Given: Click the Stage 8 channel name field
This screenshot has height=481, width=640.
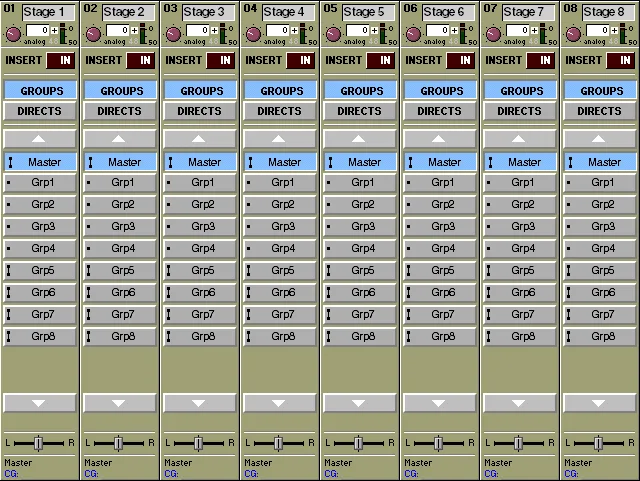Looking at the screenshot, I should click(x=609, y=12).
